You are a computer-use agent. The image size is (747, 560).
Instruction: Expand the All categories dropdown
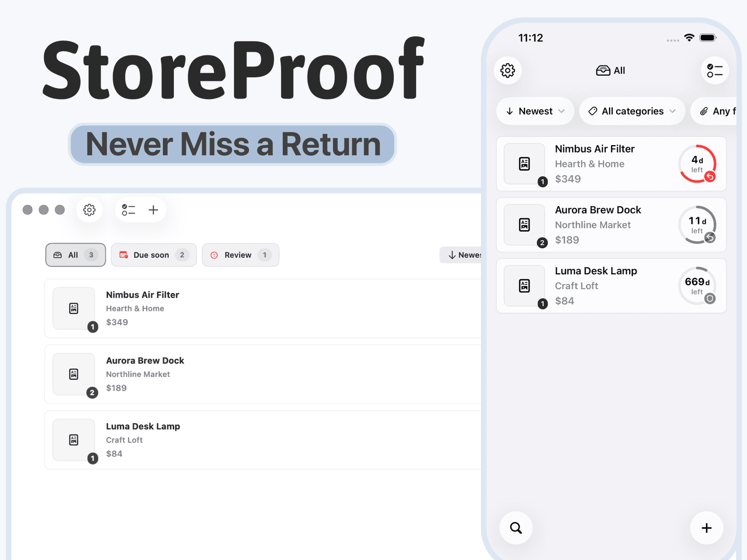(x=632, y=111)
